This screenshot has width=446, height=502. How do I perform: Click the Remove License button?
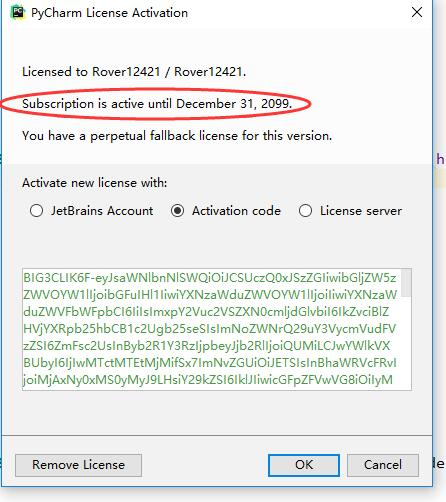(78, 465)
